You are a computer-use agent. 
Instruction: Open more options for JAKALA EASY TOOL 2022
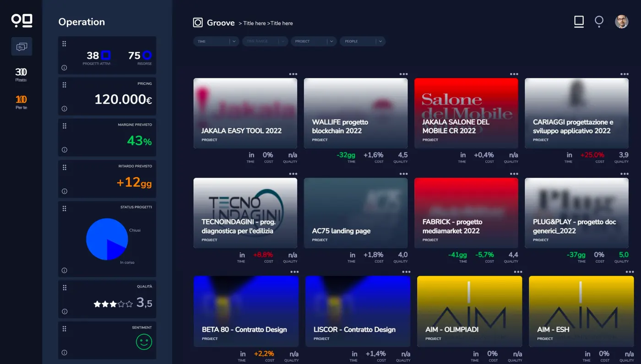293,74
